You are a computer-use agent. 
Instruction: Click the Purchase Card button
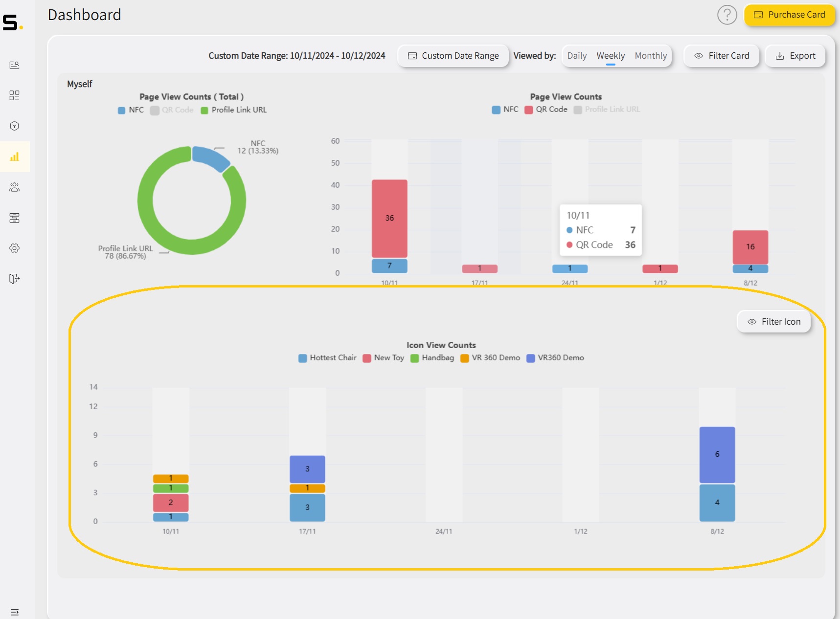pyautogui.click(x=789, y=15)
